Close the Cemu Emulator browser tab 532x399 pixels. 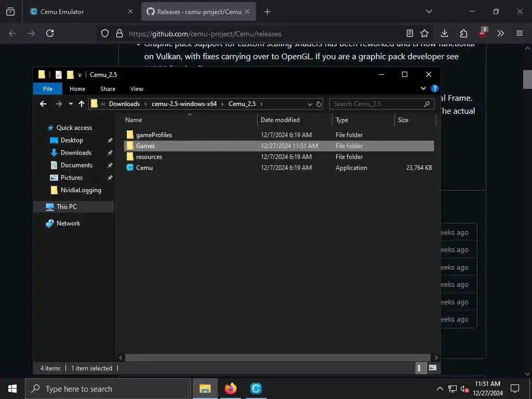coord(130,11)
